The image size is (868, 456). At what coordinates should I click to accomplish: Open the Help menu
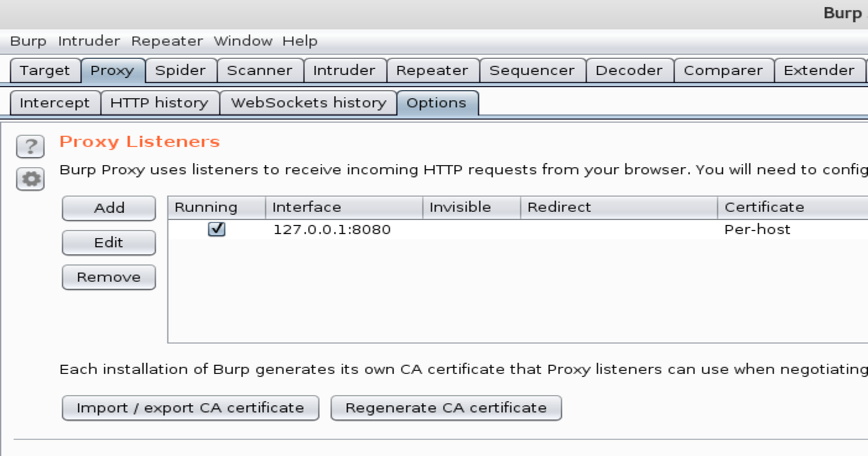pyautogui.click(x=300, y=41)
